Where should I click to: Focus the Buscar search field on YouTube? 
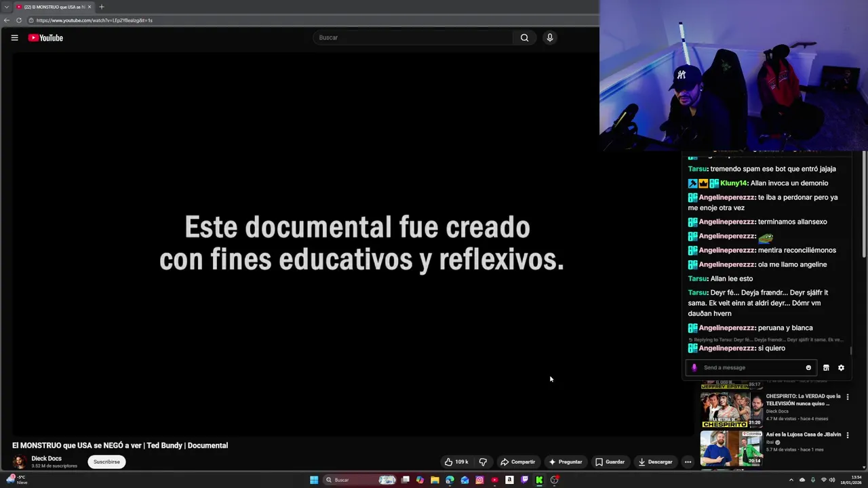(414, 38)
